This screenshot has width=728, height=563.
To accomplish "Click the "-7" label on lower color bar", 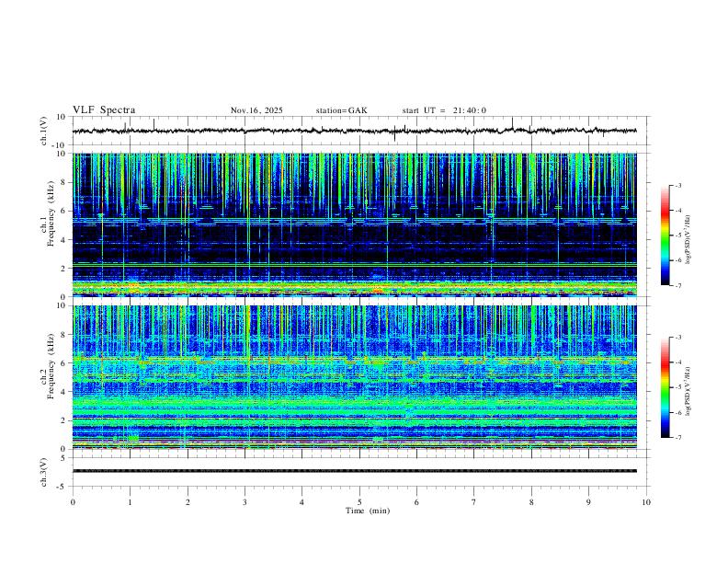I will [x=678, y=437].
